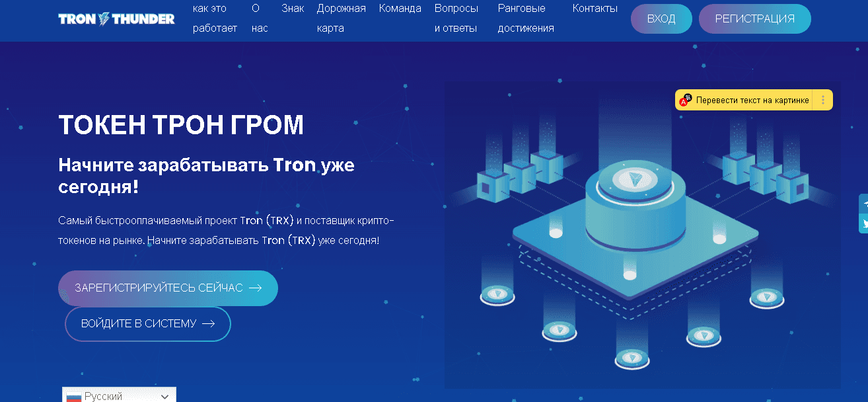Open the three-dot menu on the translate bar
This screenshot has height=402, width=868.
coord(823,100)
